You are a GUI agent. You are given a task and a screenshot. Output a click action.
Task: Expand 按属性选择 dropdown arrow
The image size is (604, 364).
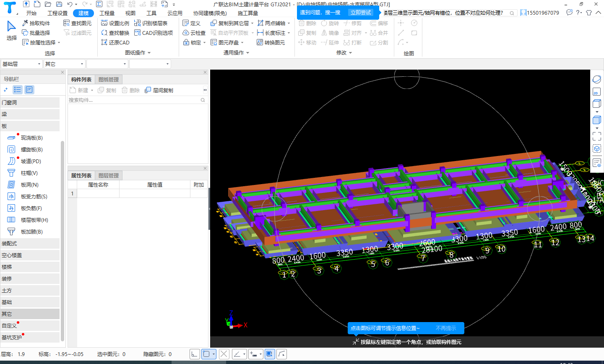[59, 43]
